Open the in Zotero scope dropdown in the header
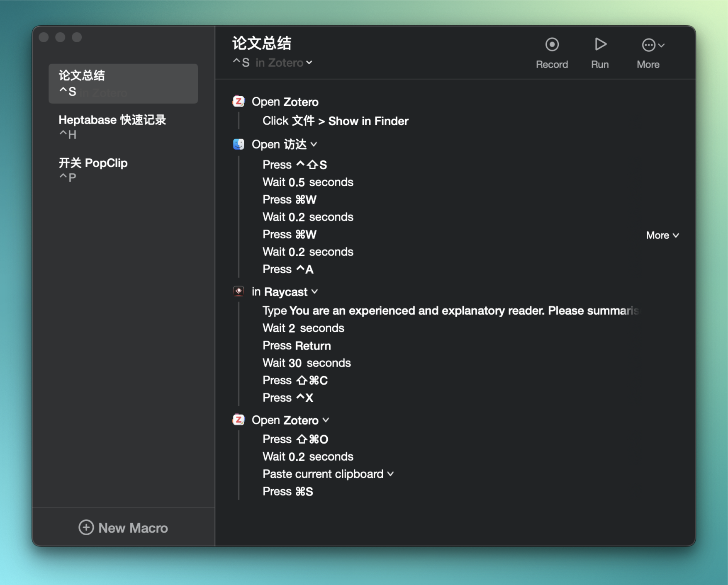 284,63
